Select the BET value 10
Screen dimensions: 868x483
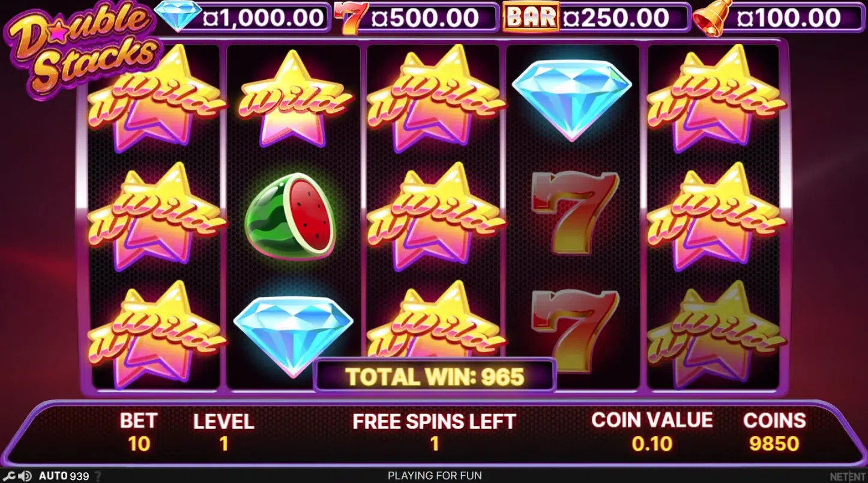(139, 444)
